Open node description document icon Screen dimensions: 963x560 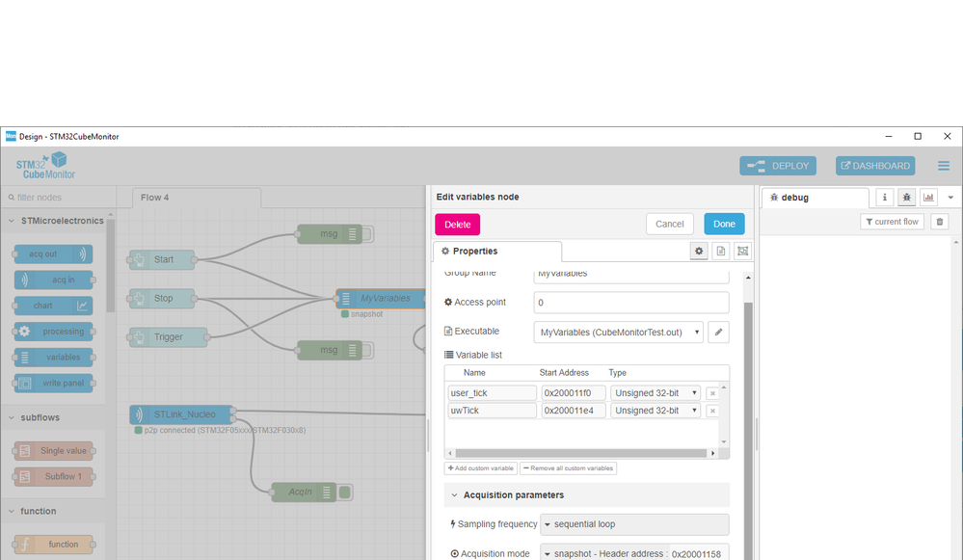(x=721, y=252)
